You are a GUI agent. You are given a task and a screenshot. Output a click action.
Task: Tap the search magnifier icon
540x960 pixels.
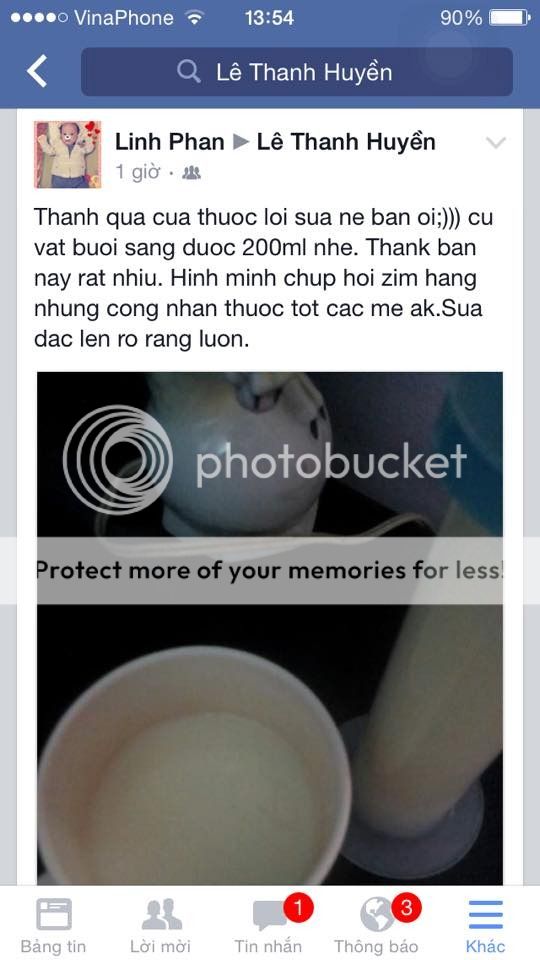189,72
